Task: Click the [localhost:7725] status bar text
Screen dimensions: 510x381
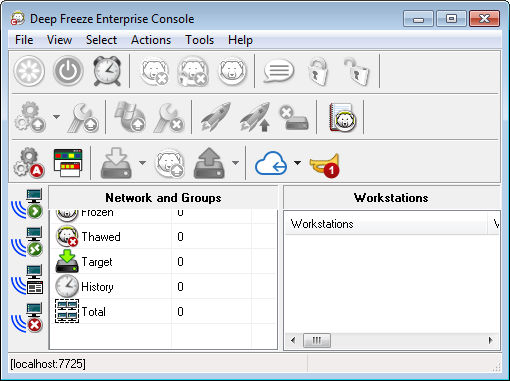Action: click(x=48, y=364)
